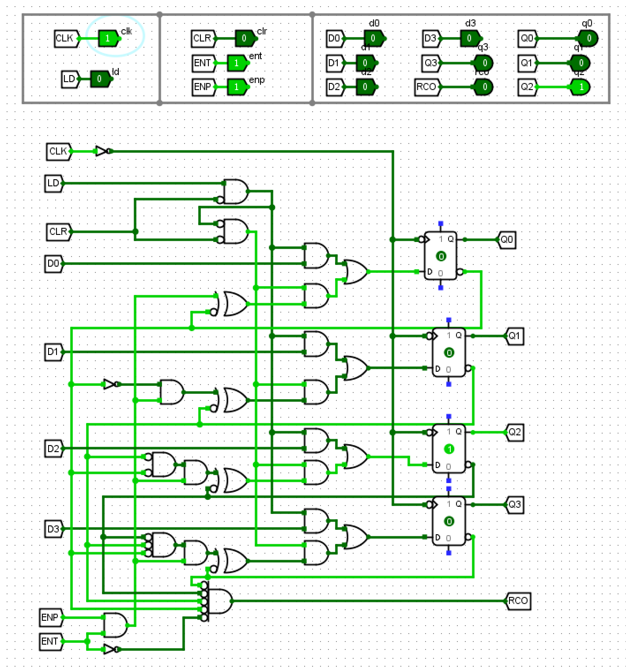This screenshot has width=626, height=672.
Task: Toggle the d1 input pin value
Action: tap(366, 63)
